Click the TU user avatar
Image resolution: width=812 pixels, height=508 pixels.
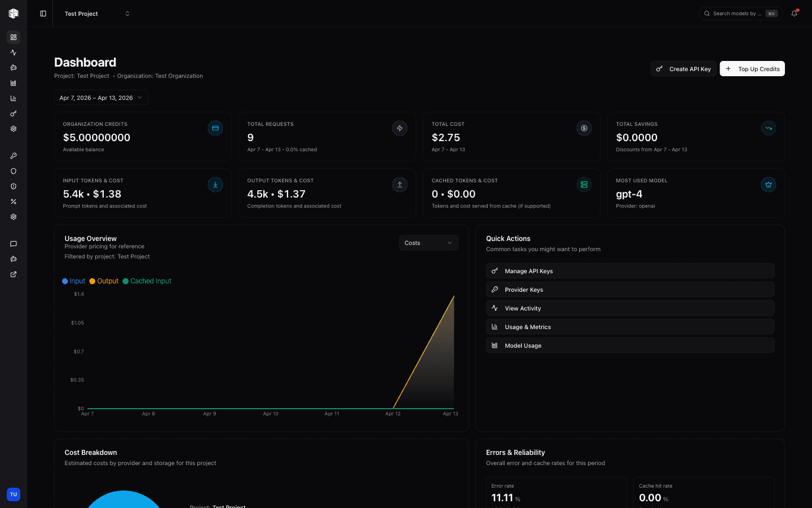click(x=14, y=494)
